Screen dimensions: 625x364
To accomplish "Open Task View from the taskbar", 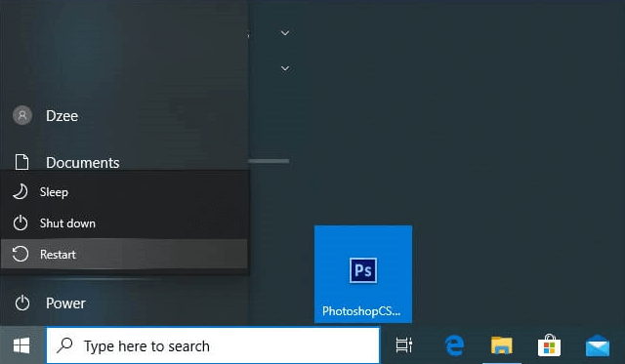I will [x=403, y=345].
